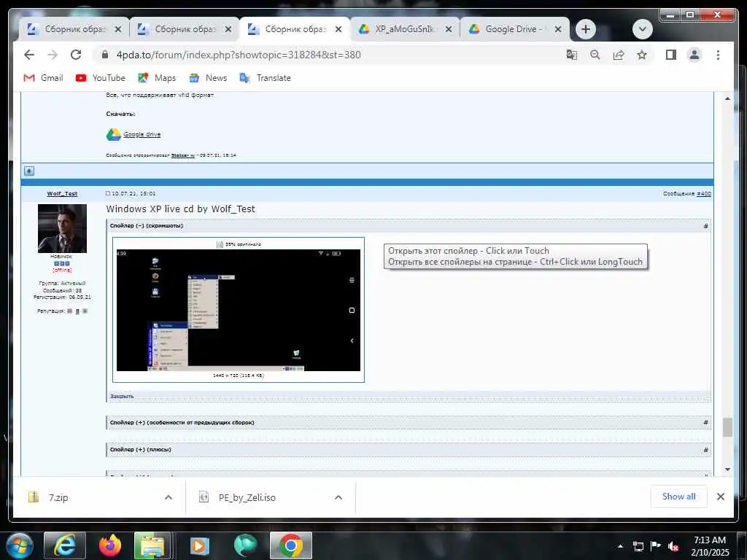Bookmark this page with the star
This screenshot has width=747, height=560.
click(642, 55)
